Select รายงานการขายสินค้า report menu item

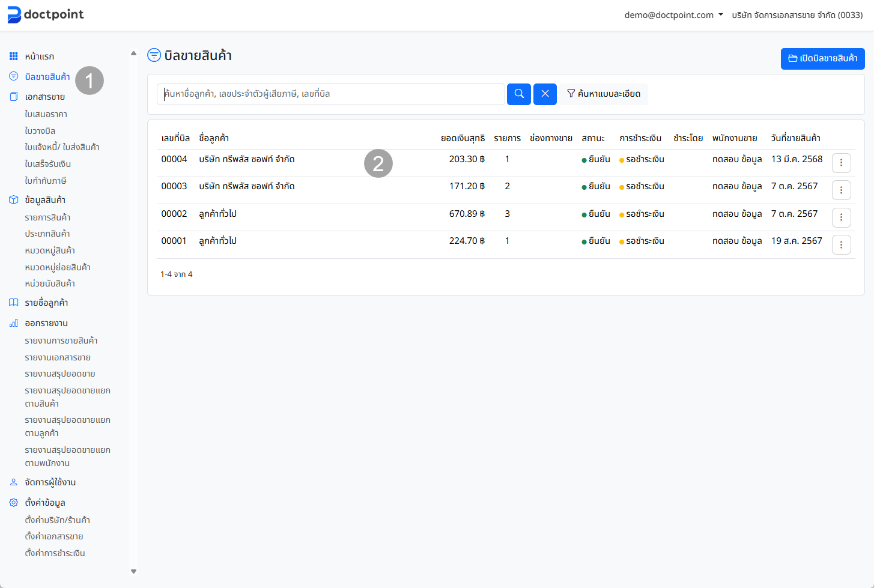(x=61, y=341)
